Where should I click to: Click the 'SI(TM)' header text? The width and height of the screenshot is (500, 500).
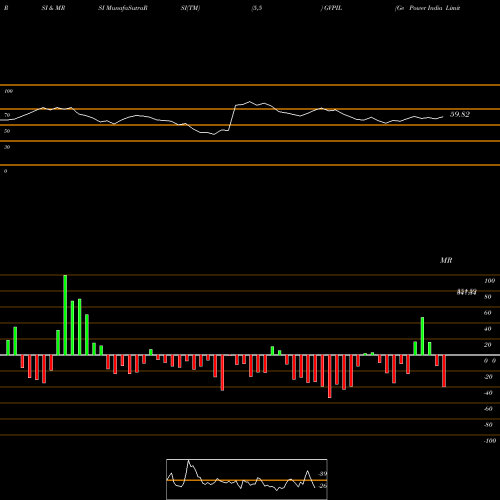click(190, 8)
